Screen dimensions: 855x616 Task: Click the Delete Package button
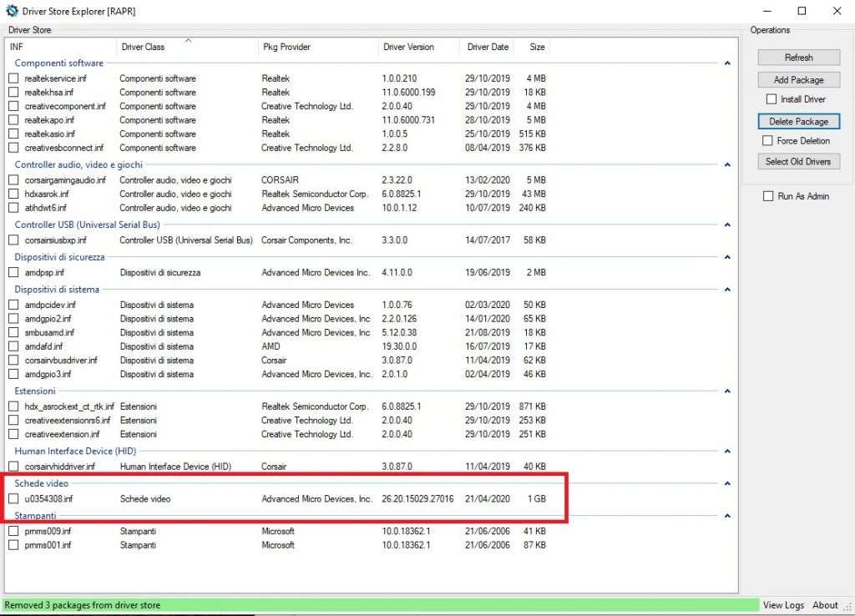point(798,122)
